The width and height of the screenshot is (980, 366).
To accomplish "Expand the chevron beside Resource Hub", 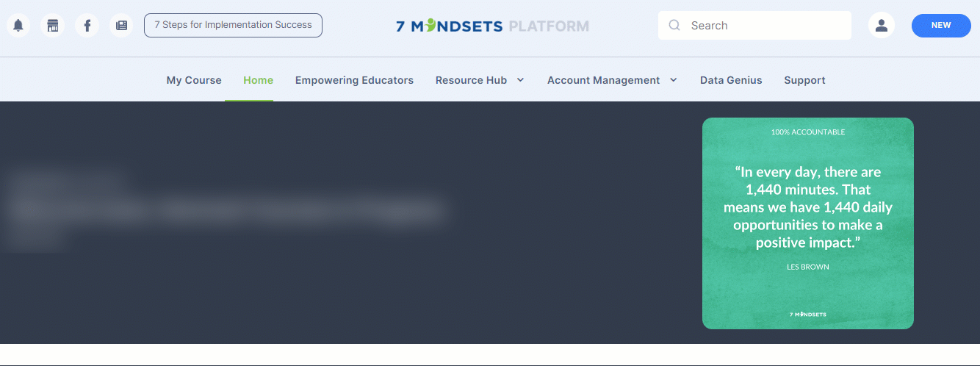I will pyautogui.click(x=521, y=80).
